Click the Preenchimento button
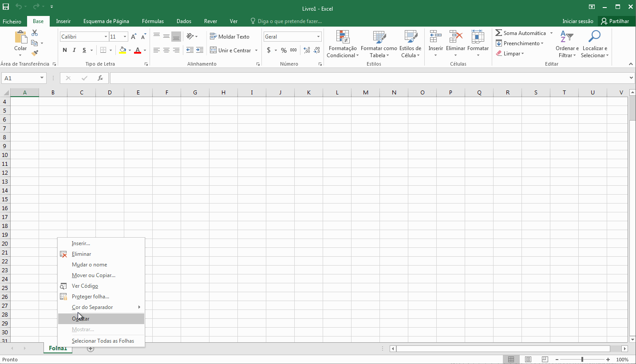Image resolution: width=636 pixels, height=364 pixels. point(520,43)
